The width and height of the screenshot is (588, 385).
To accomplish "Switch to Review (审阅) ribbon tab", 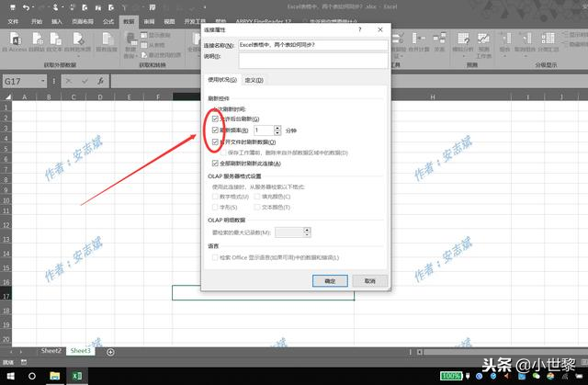I will coord(149,22).
